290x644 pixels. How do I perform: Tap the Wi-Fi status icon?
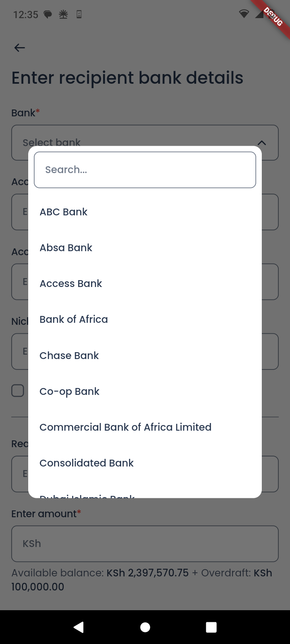pyautogui.click(x=244, y=14)
